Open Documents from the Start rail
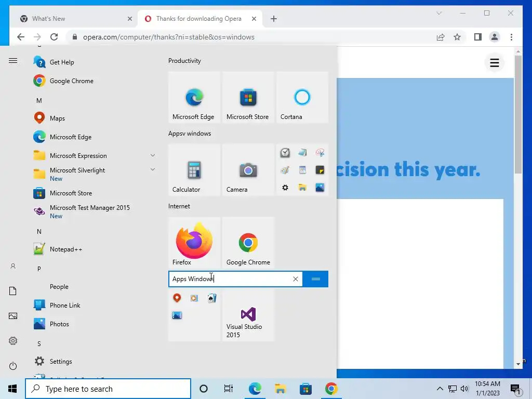The width and height of the screenshot is (532, 399). point(13,291)
